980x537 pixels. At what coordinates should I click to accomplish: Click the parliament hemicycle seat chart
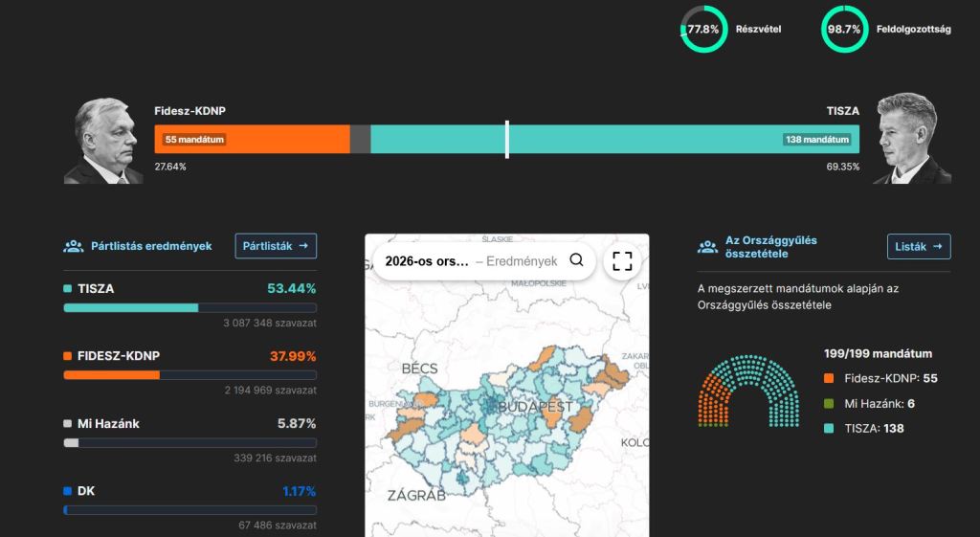pos(750,391)
